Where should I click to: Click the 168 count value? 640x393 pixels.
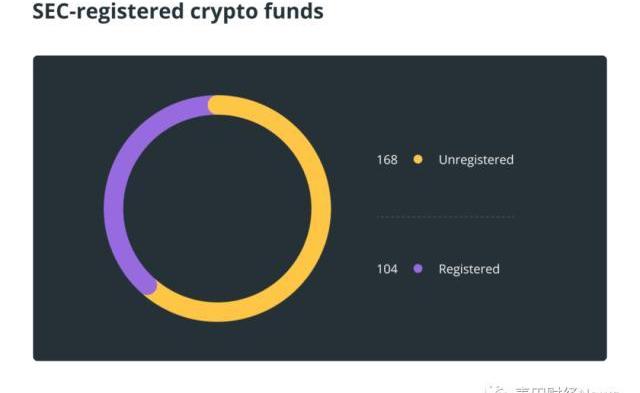(387, 160)
